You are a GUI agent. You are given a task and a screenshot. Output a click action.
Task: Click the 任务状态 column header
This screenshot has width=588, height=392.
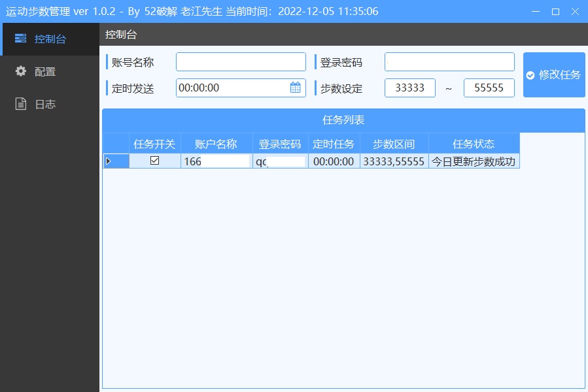click(474, 144)
